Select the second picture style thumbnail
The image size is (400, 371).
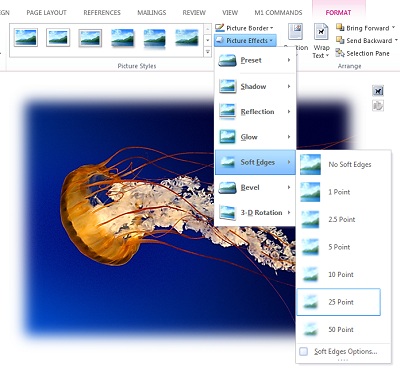click(x=58, y=37)
